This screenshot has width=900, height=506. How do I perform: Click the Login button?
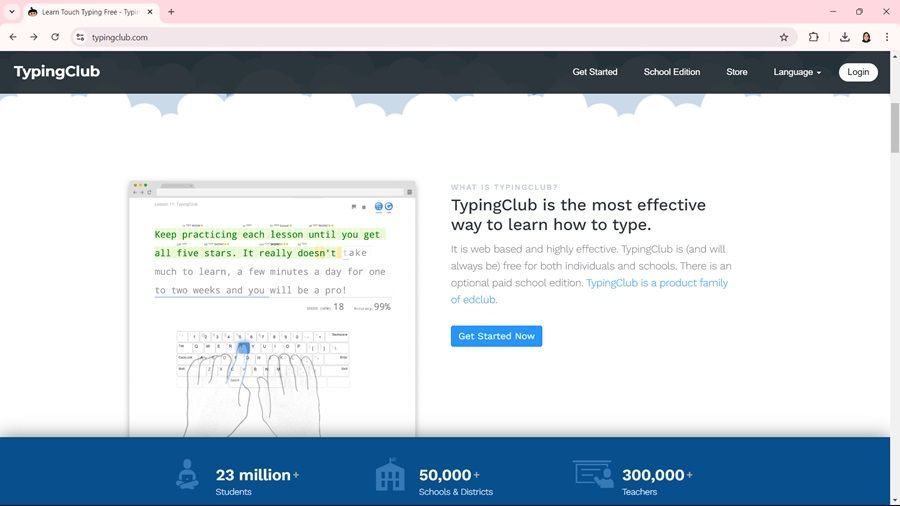point(858,72)
